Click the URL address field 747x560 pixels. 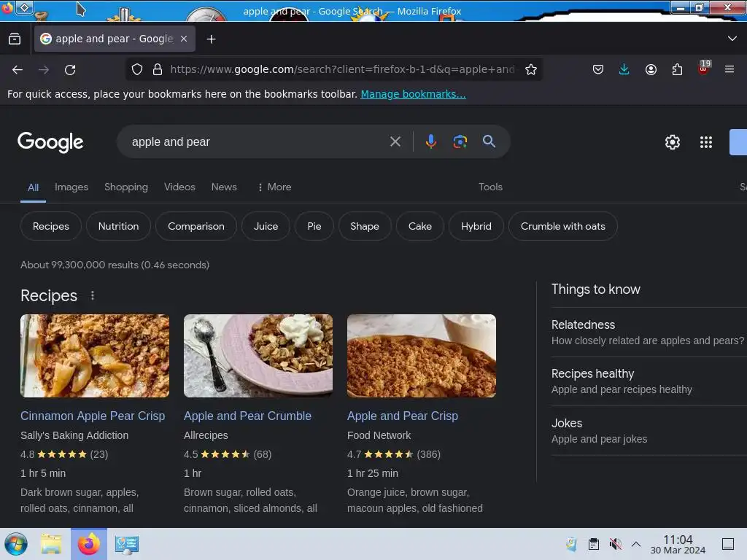(342, 69)
